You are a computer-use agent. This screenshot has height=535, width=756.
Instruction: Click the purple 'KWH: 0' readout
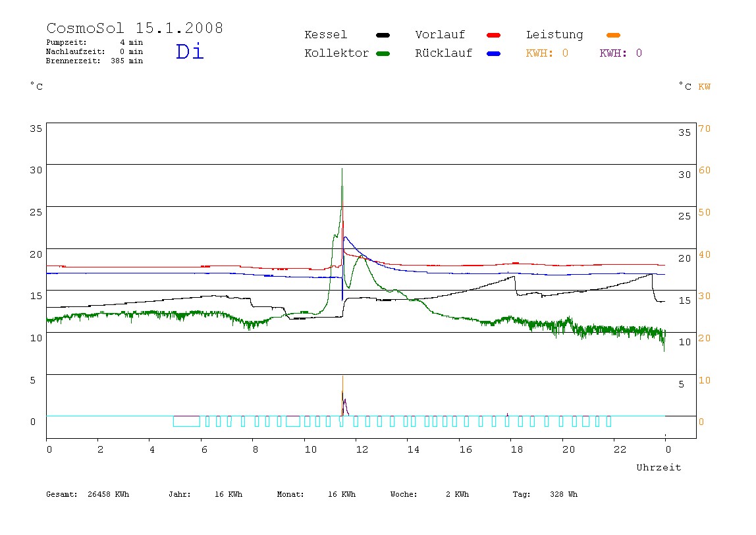pyautogui.click(x=620, y=53)
